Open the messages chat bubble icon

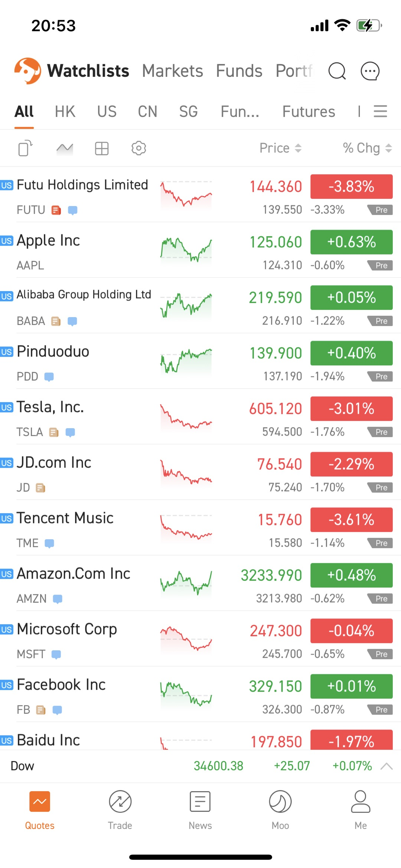click(370, 71)
